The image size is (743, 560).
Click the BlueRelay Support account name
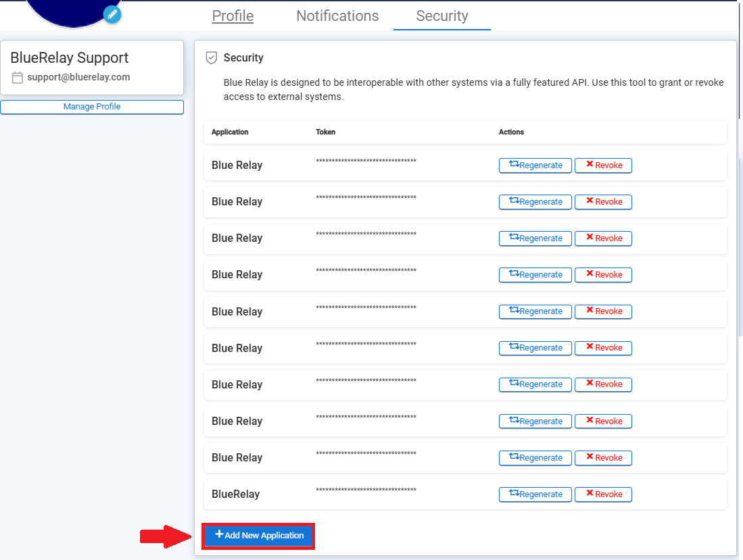tap(69, 57)
